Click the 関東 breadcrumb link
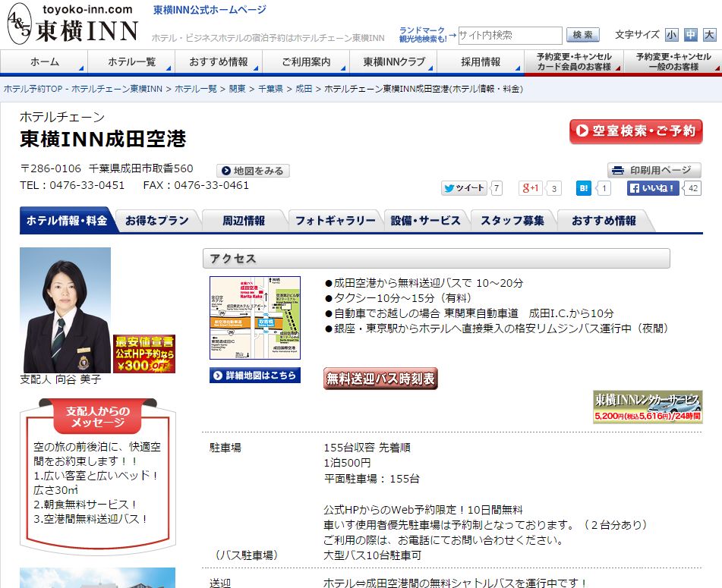Screen dimensions: 722x588 [237, 89]
